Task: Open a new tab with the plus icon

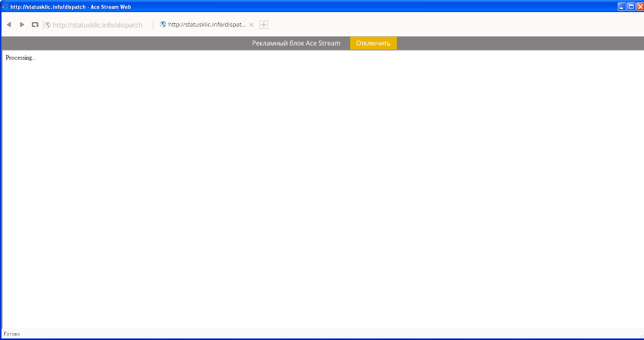Action: tap(264, 25)
